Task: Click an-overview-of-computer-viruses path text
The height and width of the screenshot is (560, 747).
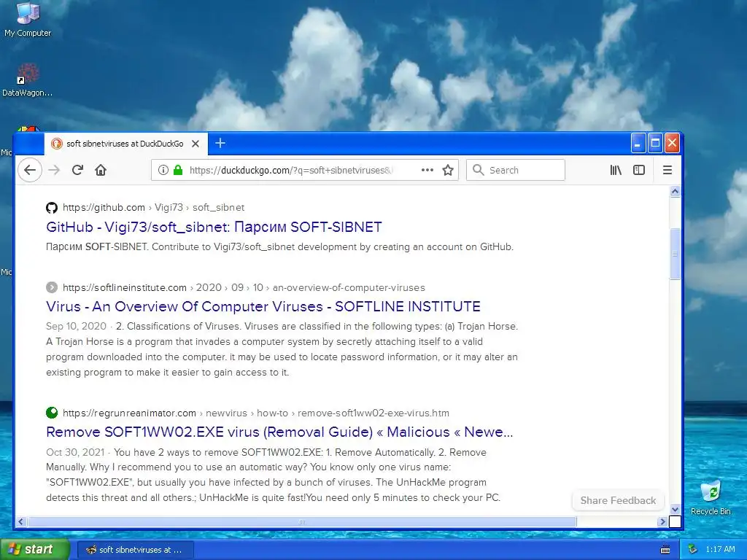Action: (x=349, y=287)
